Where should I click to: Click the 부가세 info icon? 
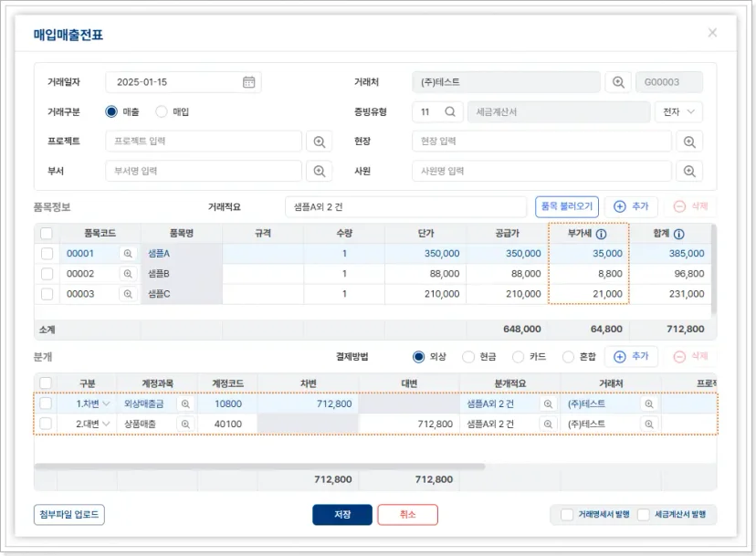pyautogui.click(x=601, y=234)
